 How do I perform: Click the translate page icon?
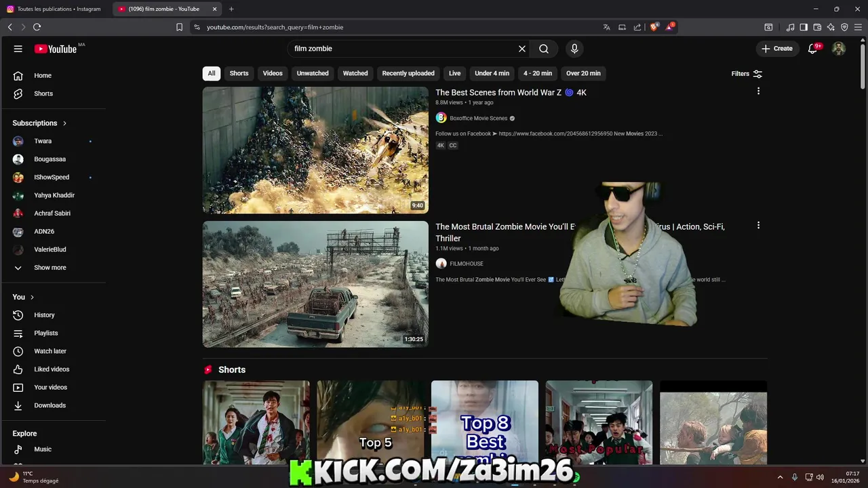pyautogui.click(x=606, y=27)
